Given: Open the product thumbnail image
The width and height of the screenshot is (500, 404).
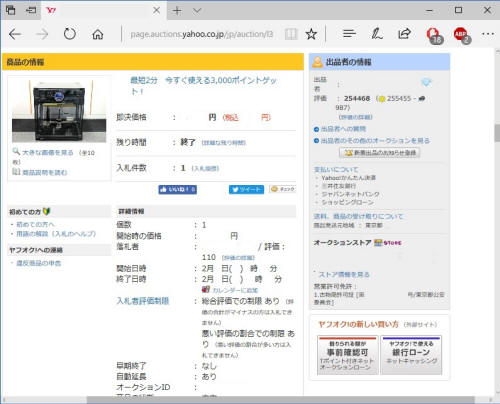Looking at the screenshot, I should click(x=59, y=111).
